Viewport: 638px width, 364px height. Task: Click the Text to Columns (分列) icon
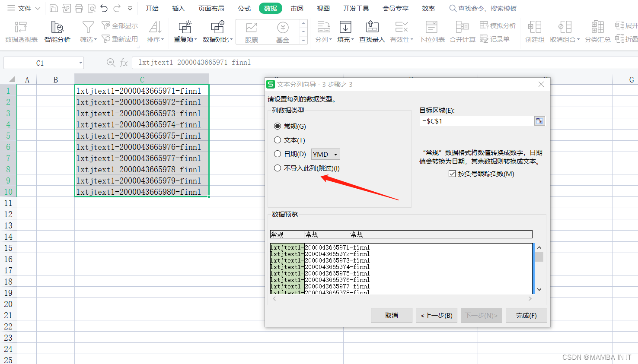point(324,27)
